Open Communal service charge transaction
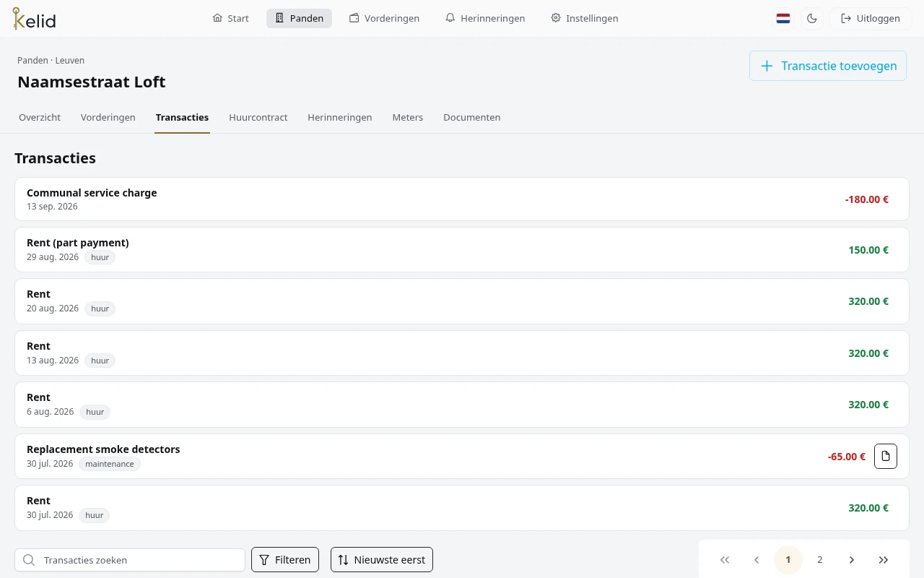The height and width of the screenshot is (578, 924). [x=462, y=199]
